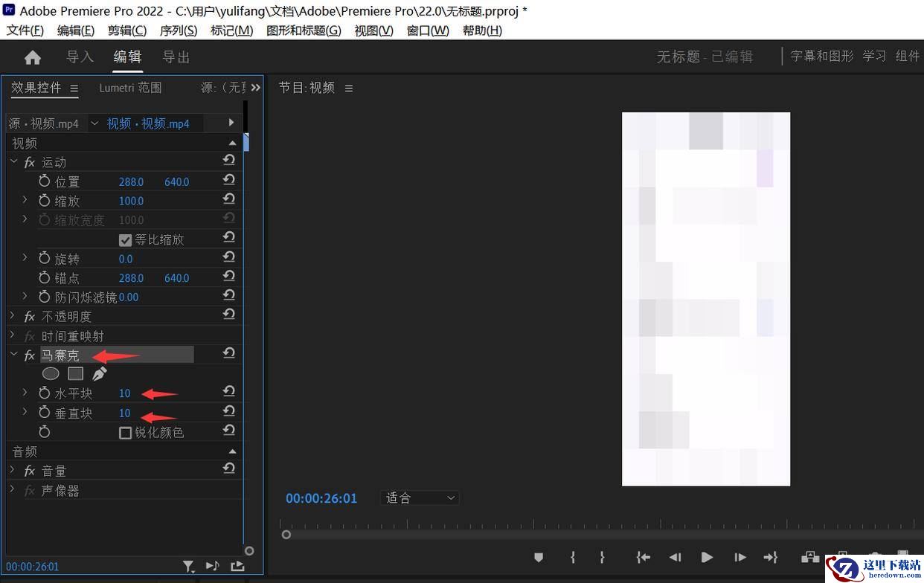The width and height of the screenshot is (924, 583).
Task: Open the 学习 workspace
Action: click(x=875, y=56)
